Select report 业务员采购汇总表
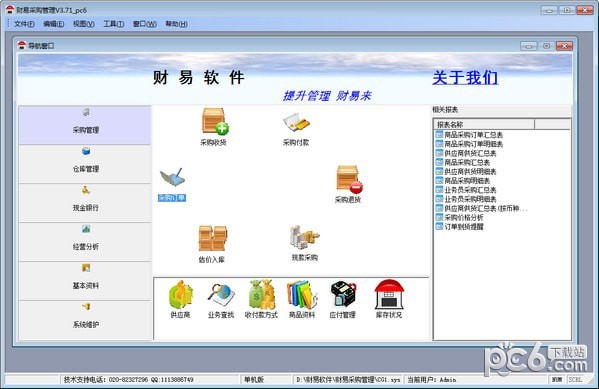Screen dimensions: 599x389 [x=466, y=190]
